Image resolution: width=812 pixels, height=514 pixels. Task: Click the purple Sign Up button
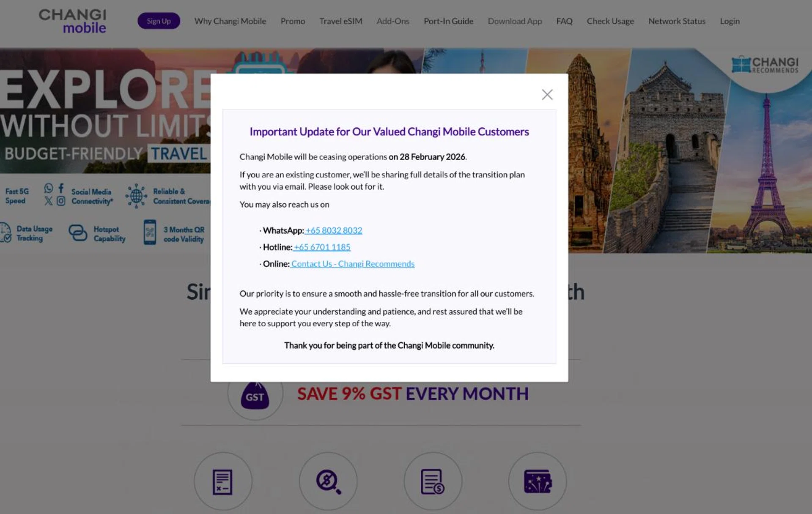click(159, 21)
